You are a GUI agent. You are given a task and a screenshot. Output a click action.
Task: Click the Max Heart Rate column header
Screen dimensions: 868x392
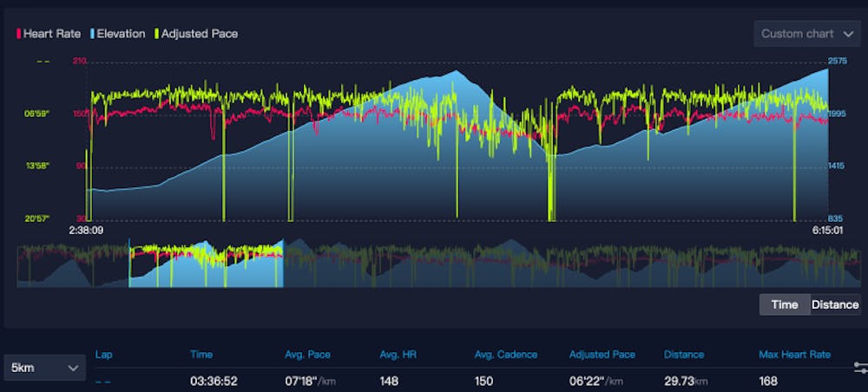pyautogui.click(x=794, y=355)
